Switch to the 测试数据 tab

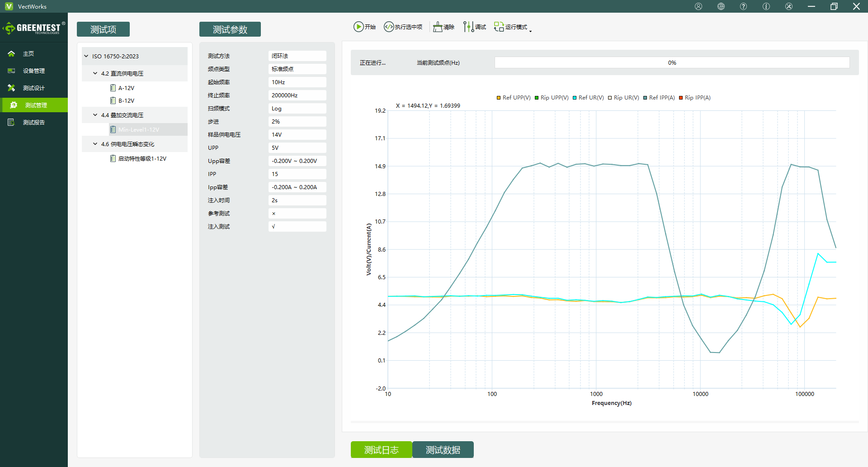pos(443,450)
